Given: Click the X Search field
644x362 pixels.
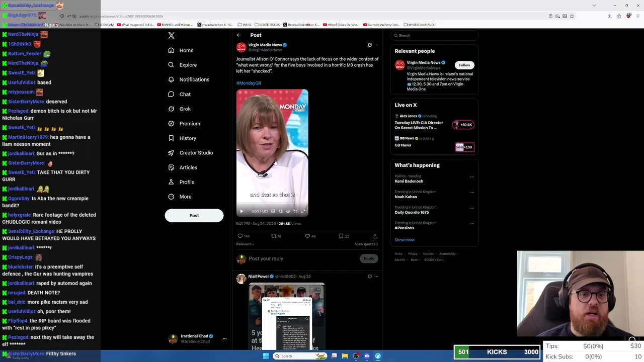Looking at the screenshot, I should (435, 36).
